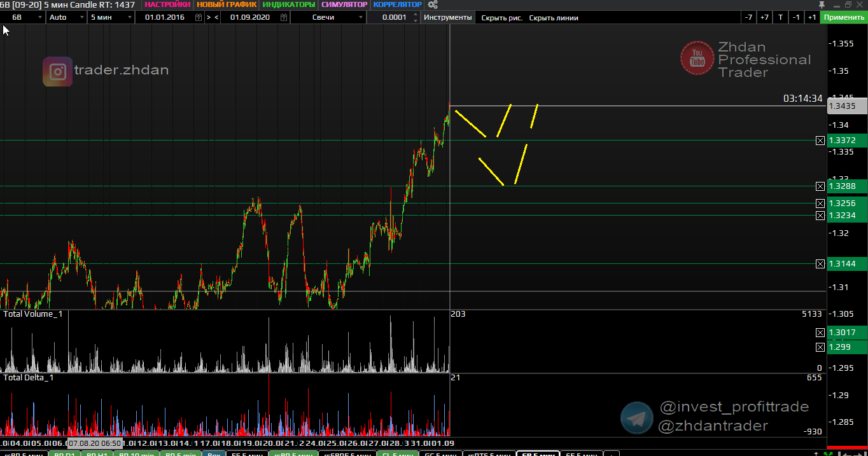Screen dimensions: 868x456
Task: Select the 1.3288 green price level label
Action: tap(847, 186)
